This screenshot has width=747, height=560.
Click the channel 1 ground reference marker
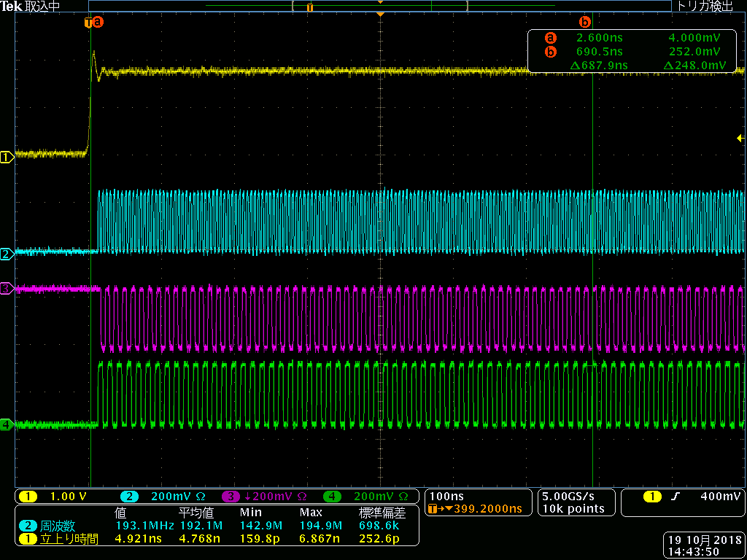7,156
